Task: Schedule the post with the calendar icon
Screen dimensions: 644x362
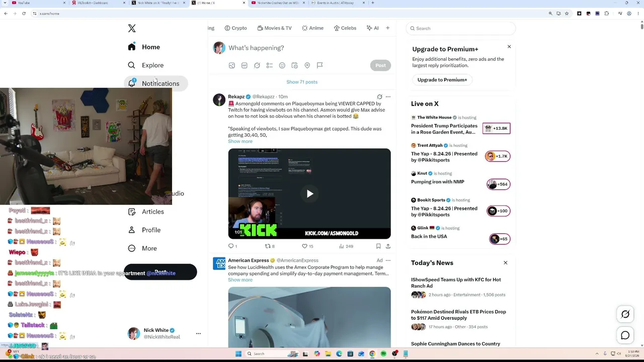Action: point(295,65)
